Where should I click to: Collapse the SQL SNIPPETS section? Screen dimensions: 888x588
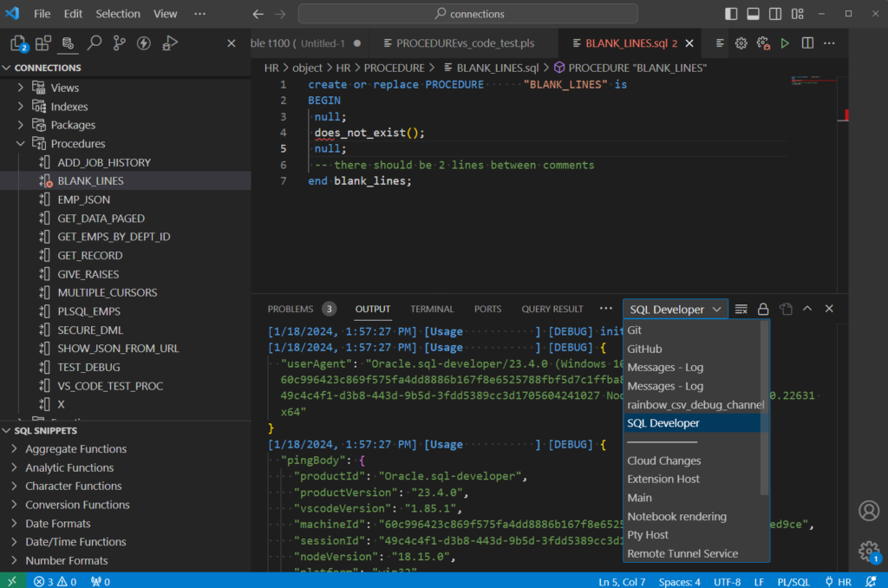pos(7,430)
